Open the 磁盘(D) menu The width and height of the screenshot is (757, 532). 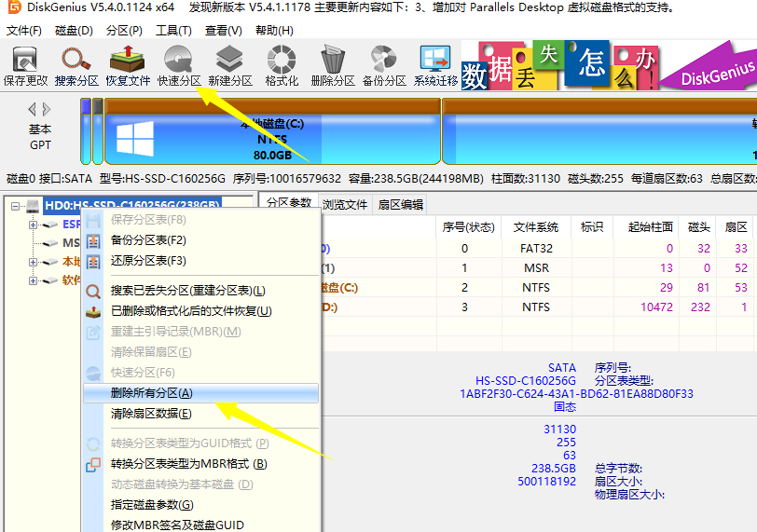pos(74,31)
